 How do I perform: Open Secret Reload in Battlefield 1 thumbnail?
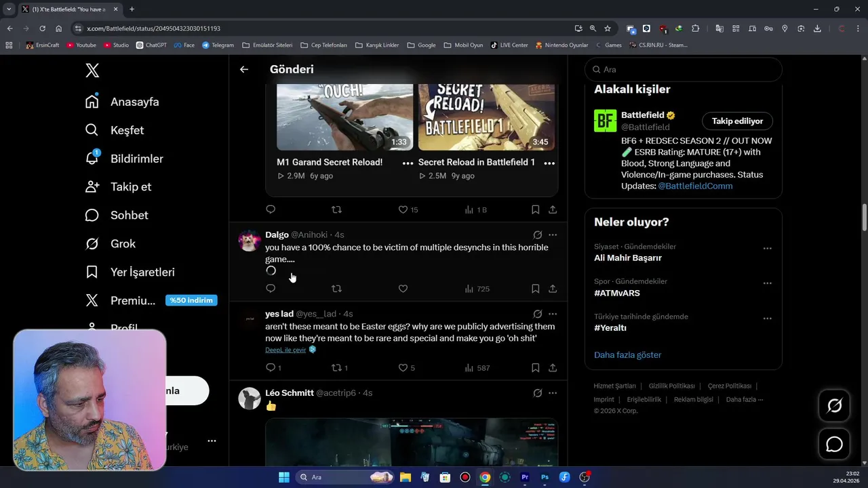click(486, 117)
